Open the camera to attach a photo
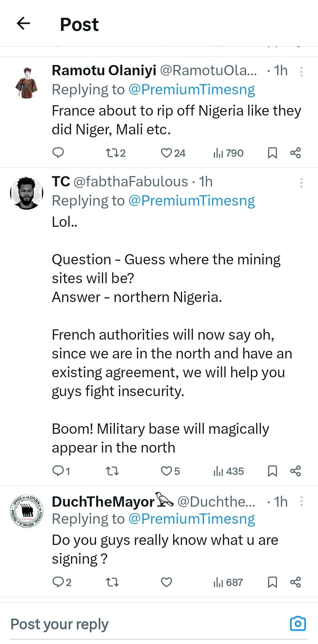 coord(298,623)
